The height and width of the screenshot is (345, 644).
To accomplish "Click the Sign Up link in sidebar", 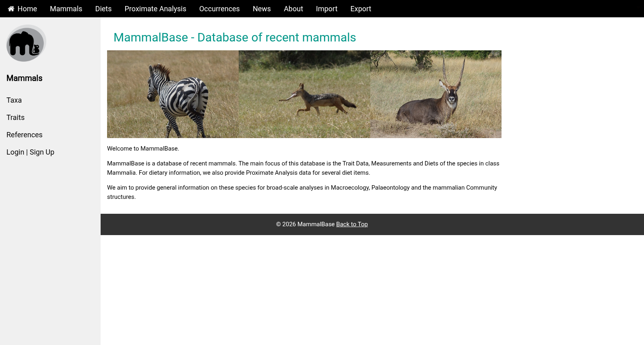I will [x=42, y=152].
